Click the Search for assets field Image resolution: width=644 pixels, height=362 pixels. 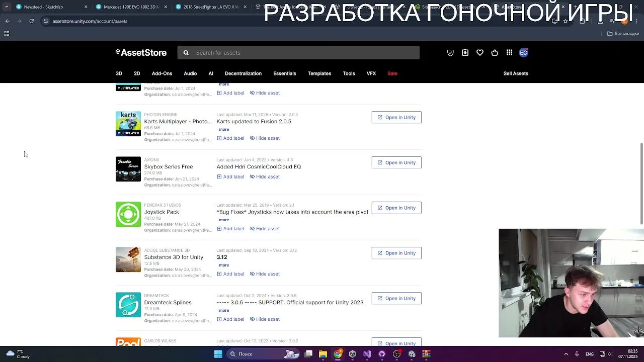click(298, 53)
